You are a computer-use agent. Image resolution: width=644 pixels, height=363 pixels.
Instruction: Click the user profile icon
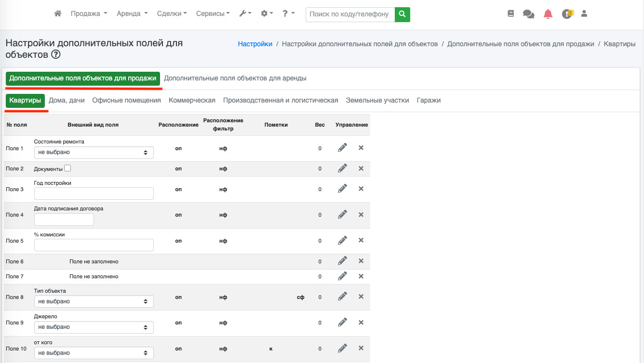(584, 14)
